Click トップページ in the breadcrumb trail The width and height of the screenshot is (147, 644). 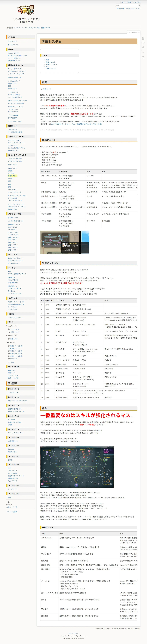(x=18, y=28)
